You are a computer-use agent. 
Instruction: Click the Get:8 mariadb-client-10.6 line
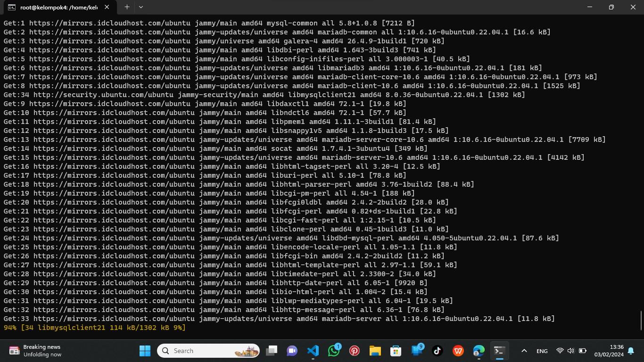[x=292, y=86]
